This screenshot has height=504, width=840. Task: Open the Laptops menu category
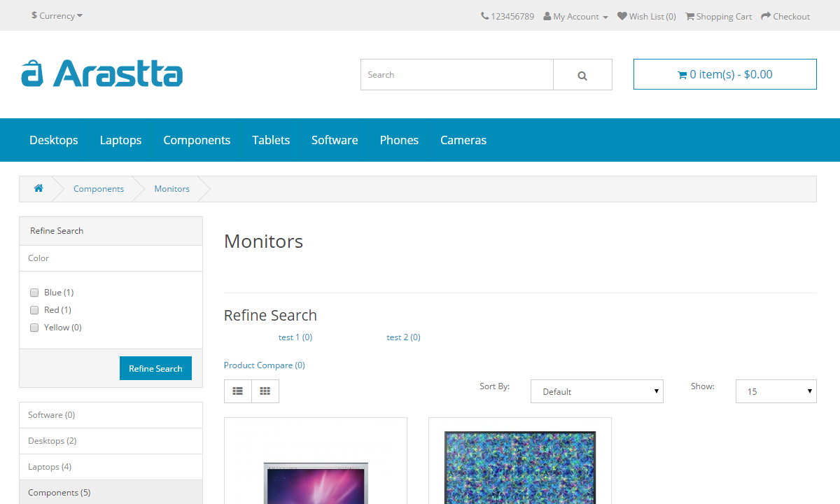point(120,140)
